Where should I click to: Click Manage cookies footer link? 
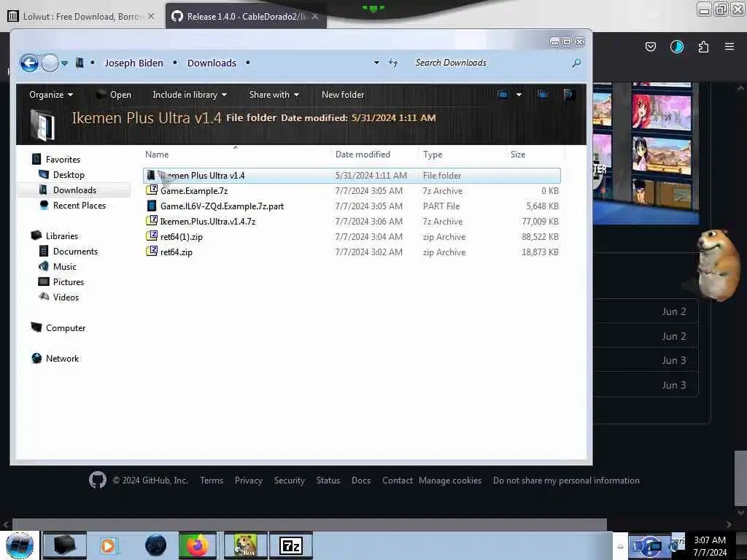coord(450,481)
